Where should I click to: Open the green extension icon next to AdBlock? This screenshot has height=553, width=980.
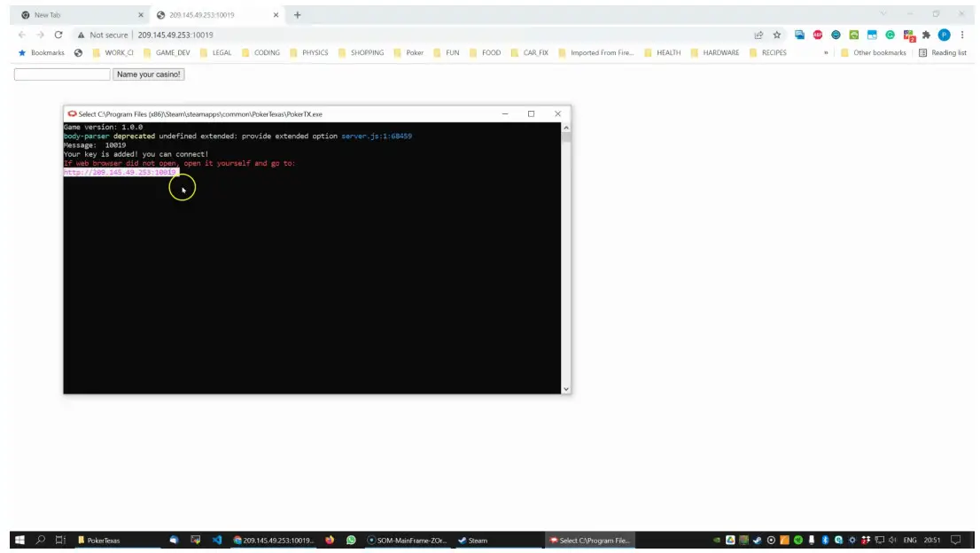(854, 35)
